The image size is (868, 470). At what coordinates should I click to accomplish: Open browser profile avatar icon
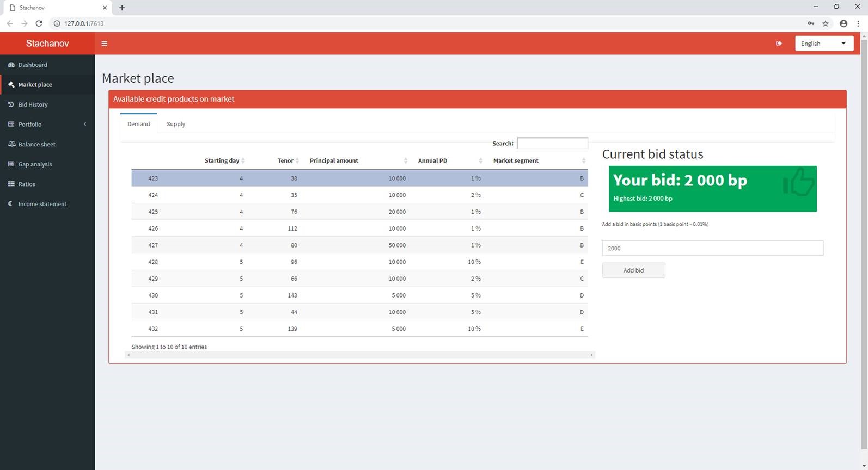click(843, 23)
